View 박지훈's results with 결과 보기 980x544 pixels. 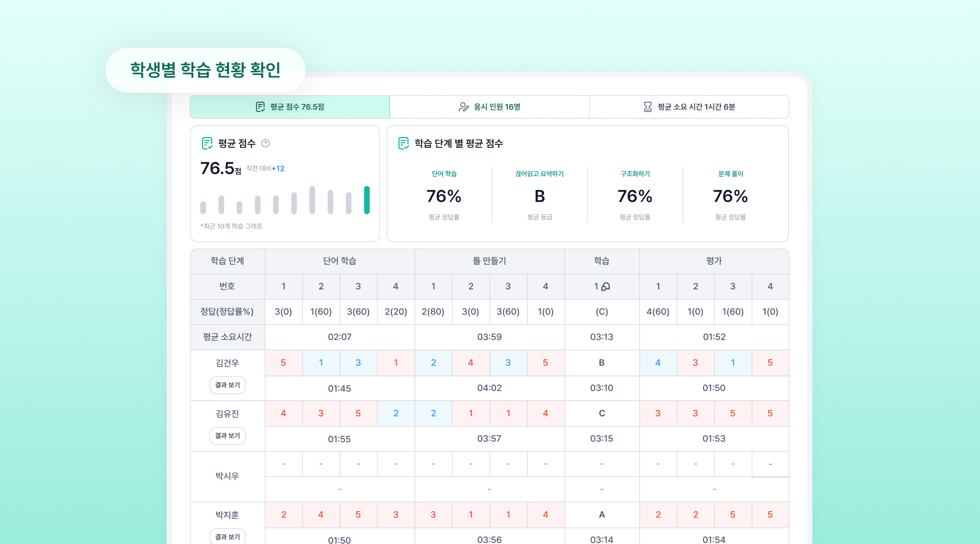tap(228, 536)
